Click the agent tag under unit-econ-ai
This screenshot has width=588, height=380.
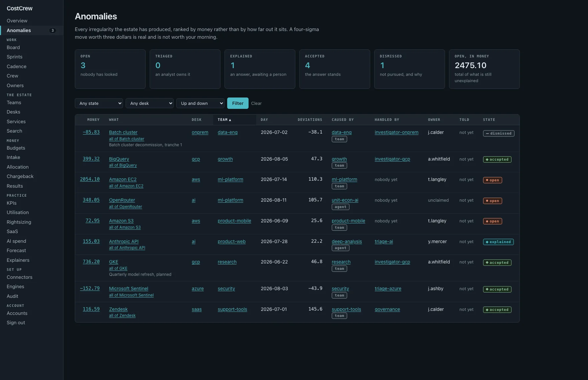(x=340, y=207)
